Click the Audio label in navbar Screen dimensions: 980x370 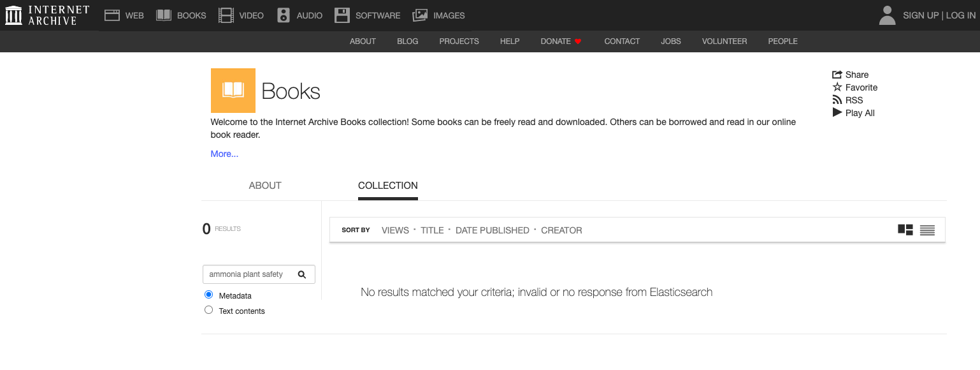tap(310, 15)
